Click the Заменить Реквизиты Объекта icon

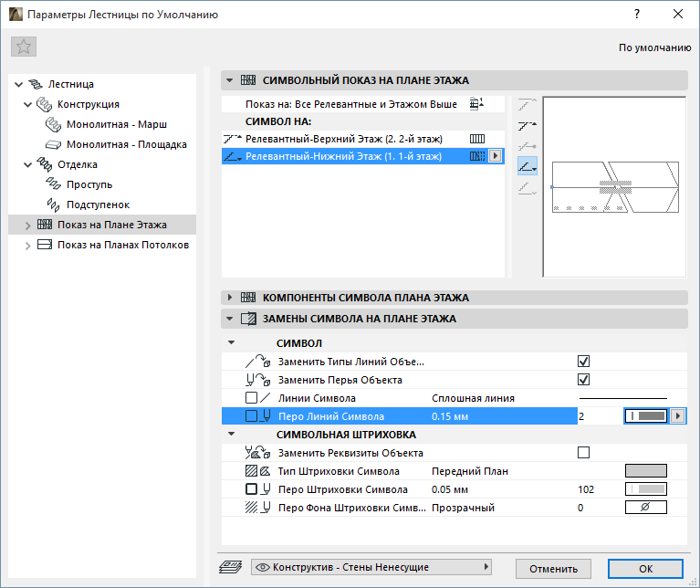[258, 453]
